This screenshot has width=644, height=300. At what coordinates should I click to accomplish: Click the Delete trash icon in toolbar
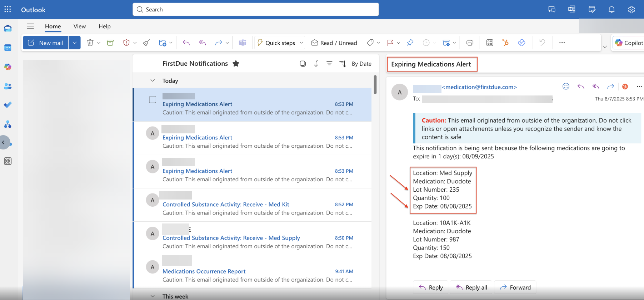point(90,43)
